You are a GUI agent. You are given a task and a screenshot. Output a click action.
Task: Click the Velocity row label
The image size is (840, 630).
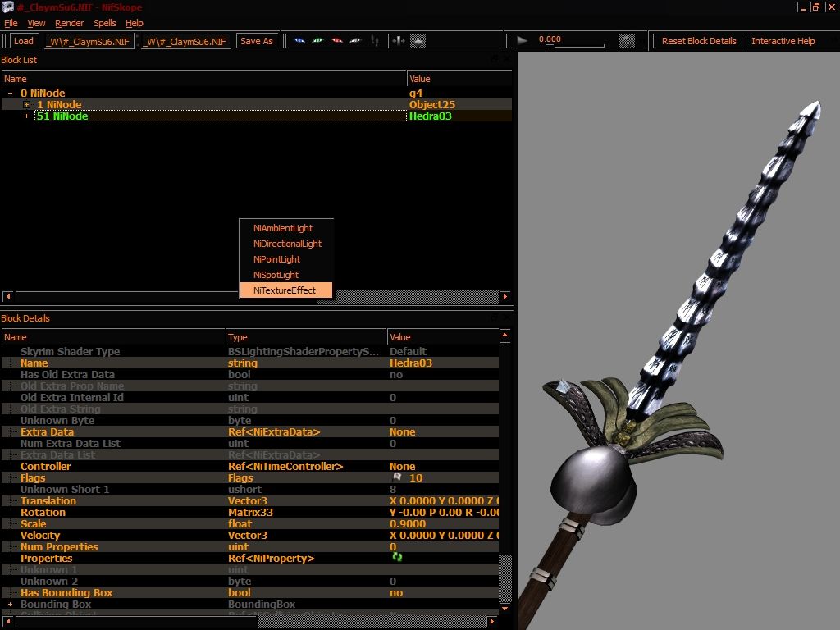click(40, 535)
